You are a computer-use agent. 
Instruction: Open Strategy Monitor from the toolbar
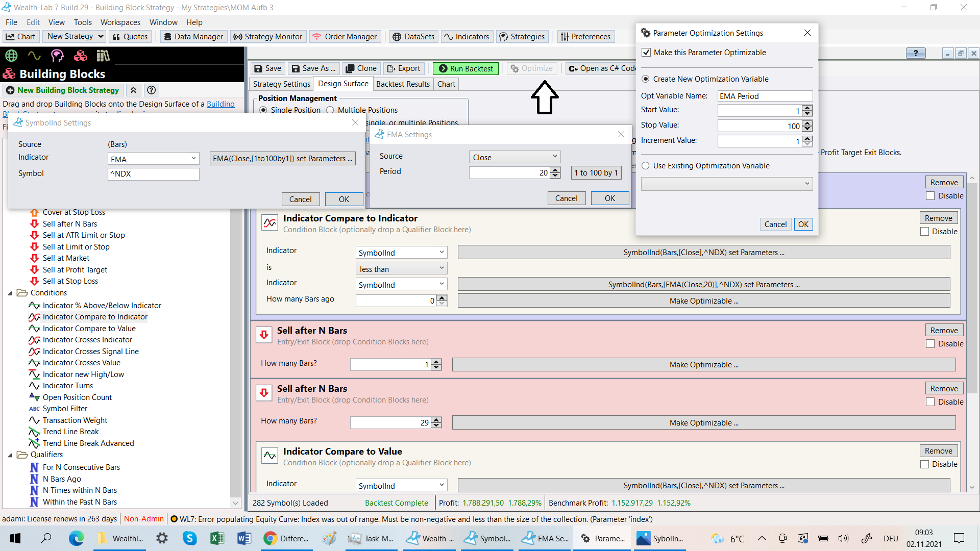click(x=267, y=37)
